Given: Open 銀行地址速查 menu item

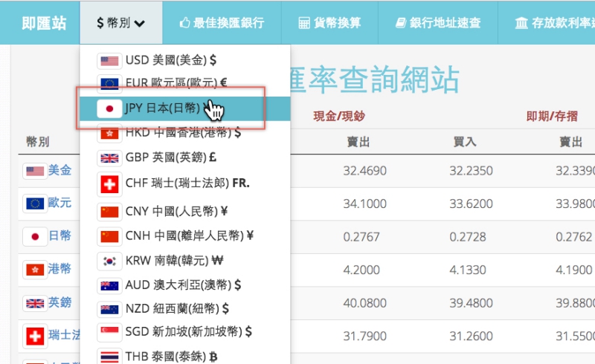Looking at the screenshot, I should pos(438,23).
